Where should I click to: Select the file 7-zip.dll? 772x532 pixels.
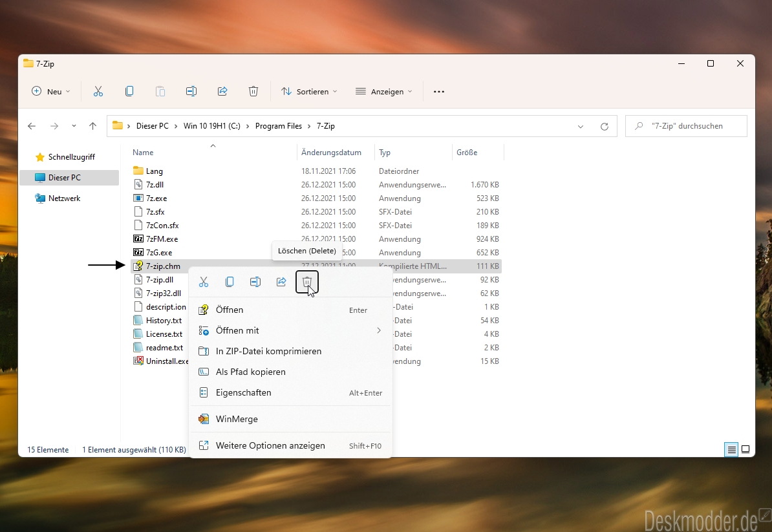(x=160, y=279)
